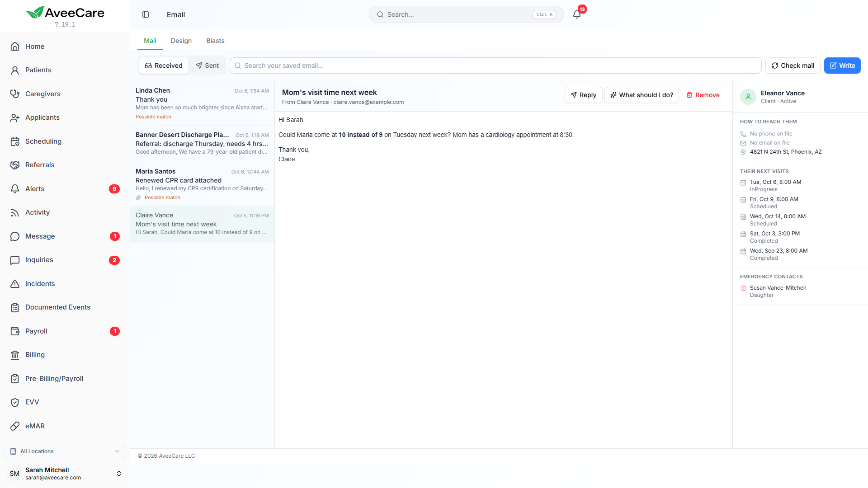Toggle the sidebar panel icon
Screen dimensions: 868x488
coord(146,14)
